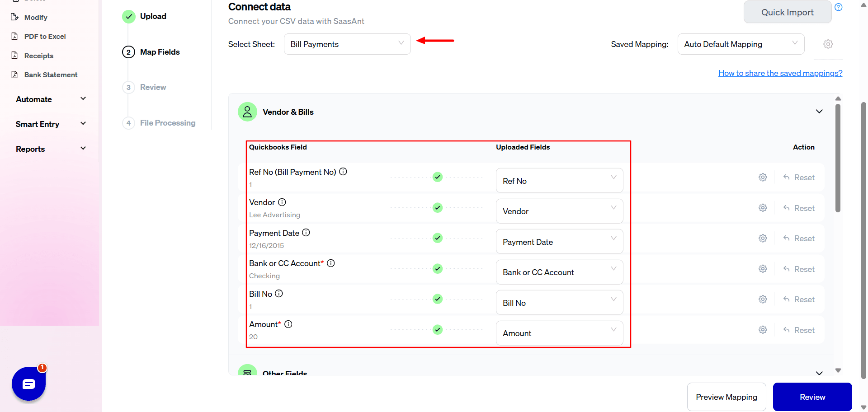This screenshot has height=412, width=868.
Task: Click the PDF to Excel icon
Action: coord(14,36)
